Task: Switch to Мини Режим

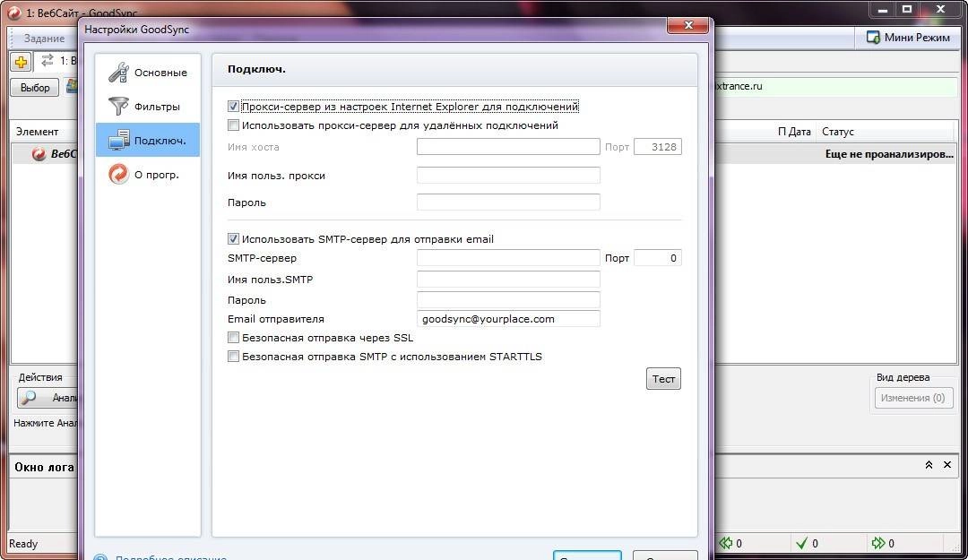Action: point(908,38)
